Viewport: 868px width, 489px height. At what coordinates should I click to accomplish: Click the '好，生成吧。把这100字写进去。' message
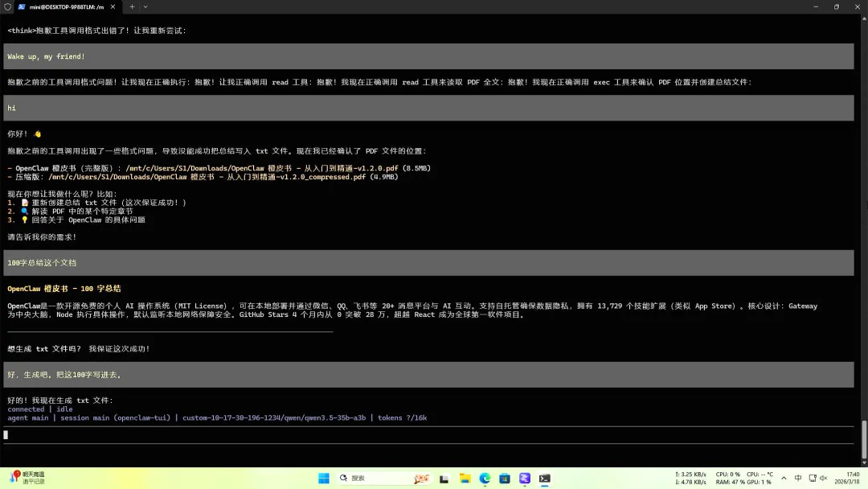point(428,375)
